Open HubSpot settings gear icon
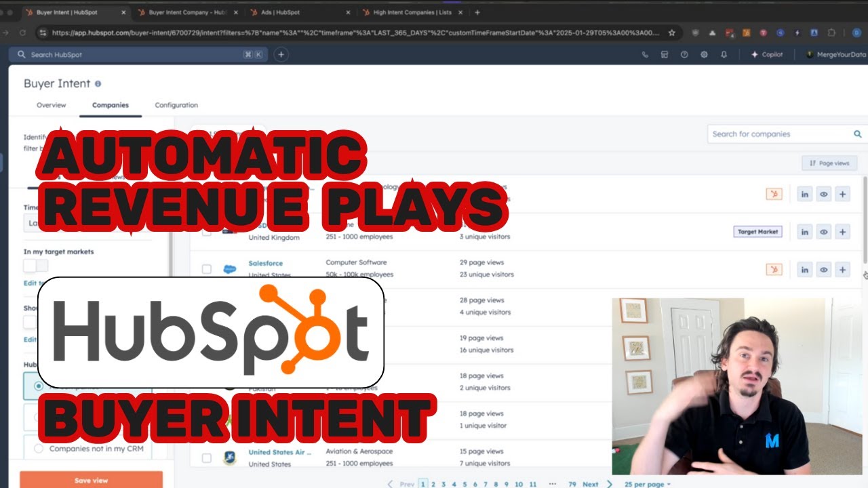 click(x=704, y=55)
